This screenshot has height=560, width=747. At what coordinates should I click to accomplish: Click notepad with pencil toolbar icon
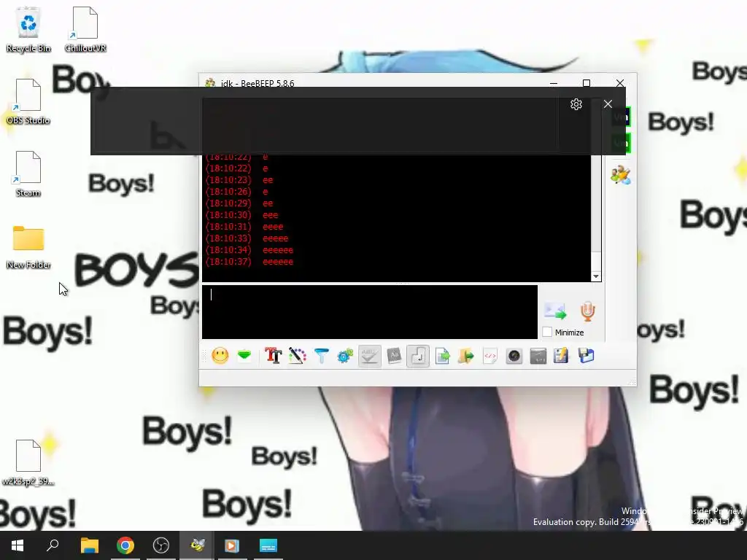pos(561,356)
